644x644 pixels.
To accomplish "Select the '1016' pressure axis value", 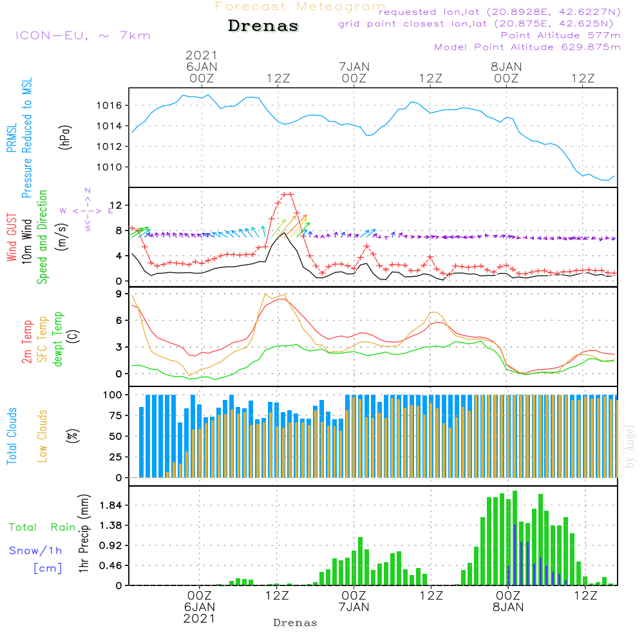I will tap(109, 106).
